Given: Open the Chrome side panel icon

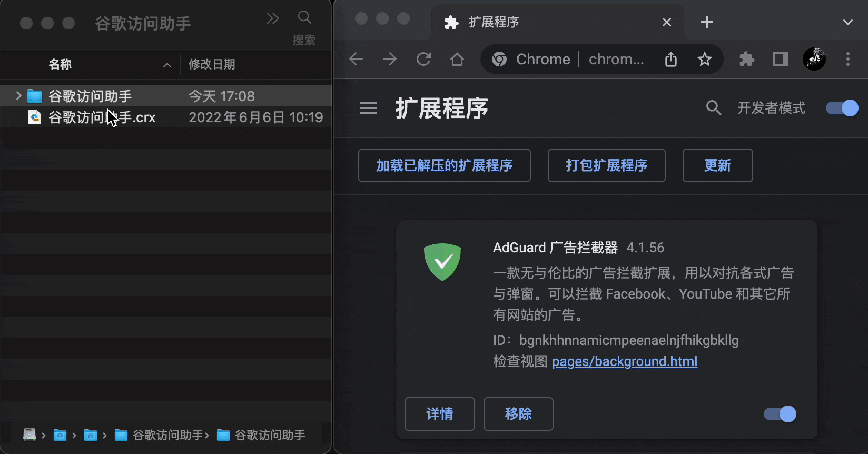Looking at the screenshot, I should pyautogui.click(x=780, y=59).
